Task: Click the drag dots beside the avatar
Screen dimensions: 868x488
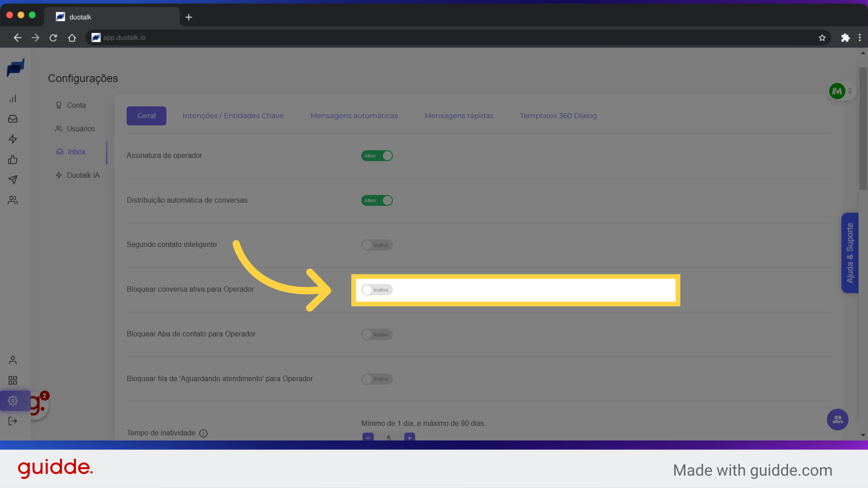Action: [850, 91]
